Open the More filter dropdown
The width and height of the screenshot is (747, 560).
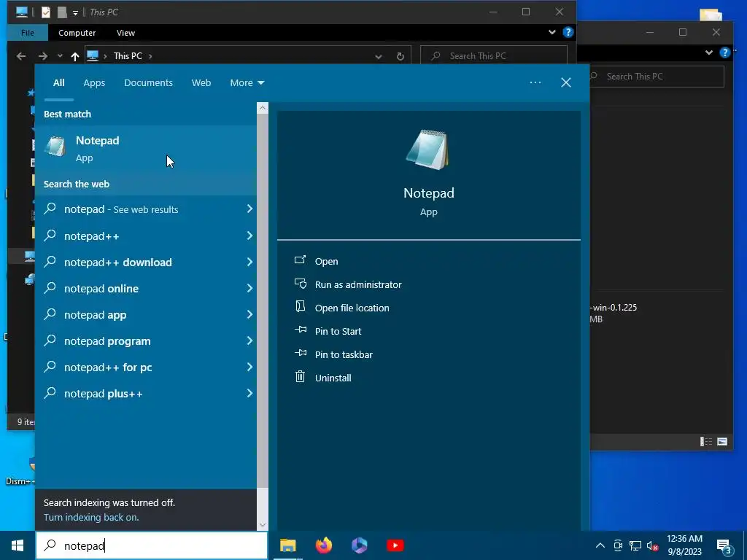(247, 83)
